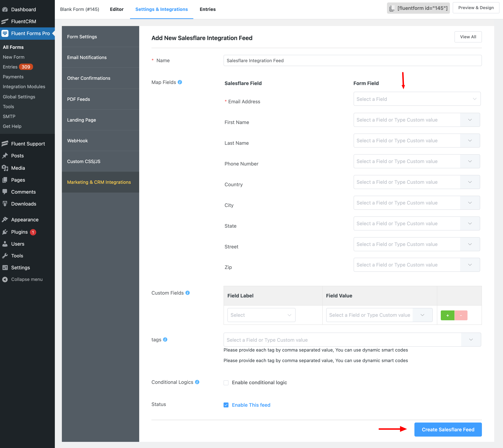Open the Email Address field dropdown
This screenshot has height=448, width=503.
click(x=417, y=99)
